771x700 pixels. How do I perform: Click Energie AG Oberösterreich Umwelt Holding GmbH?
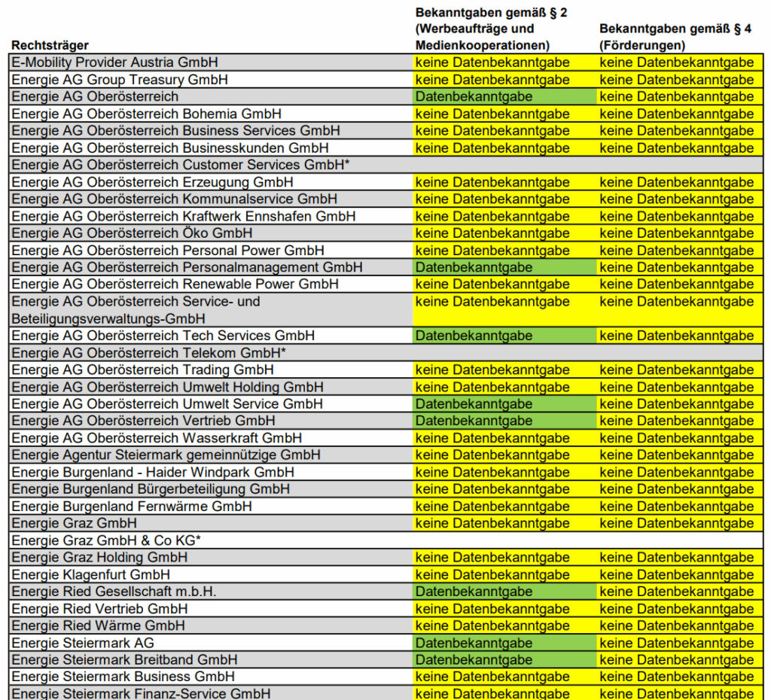pos(168,387)
